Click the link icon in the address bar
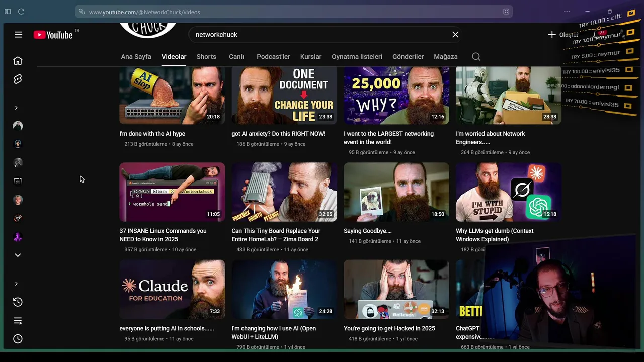Screen dimensions: 644x362 click(x=82, y=12)
